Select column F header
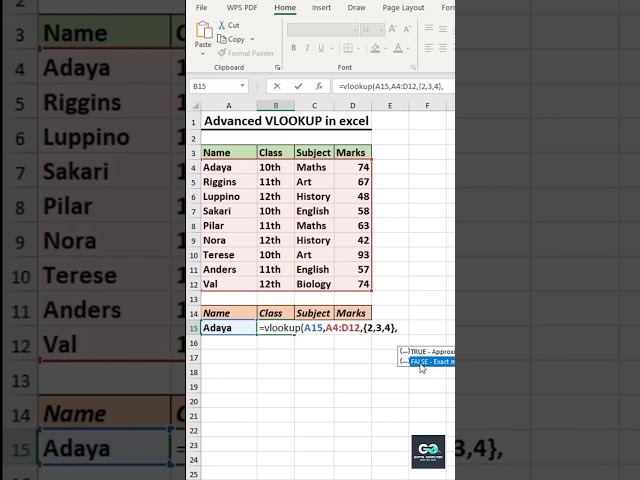Viewport: 640px width, 480px height. [427, 106]
